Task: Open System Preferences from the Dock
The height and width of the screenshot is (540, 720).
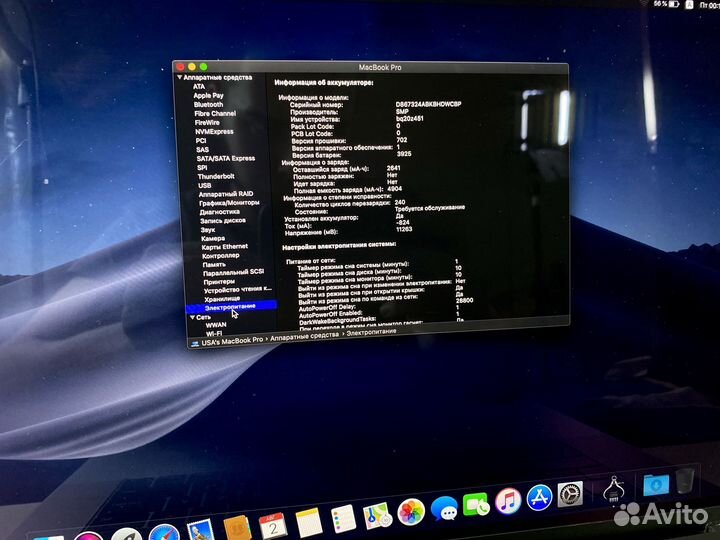Action: tap(570, 494)
